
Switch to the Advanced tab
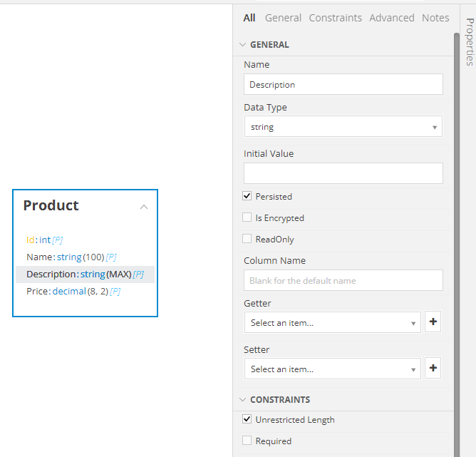tap(391, 18)
